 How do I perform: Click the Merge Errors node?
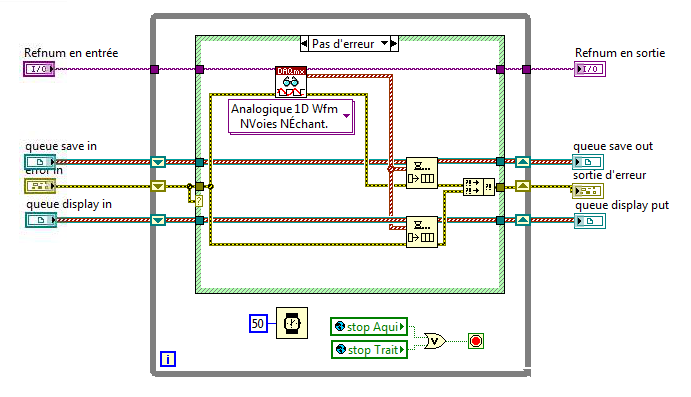479,187
